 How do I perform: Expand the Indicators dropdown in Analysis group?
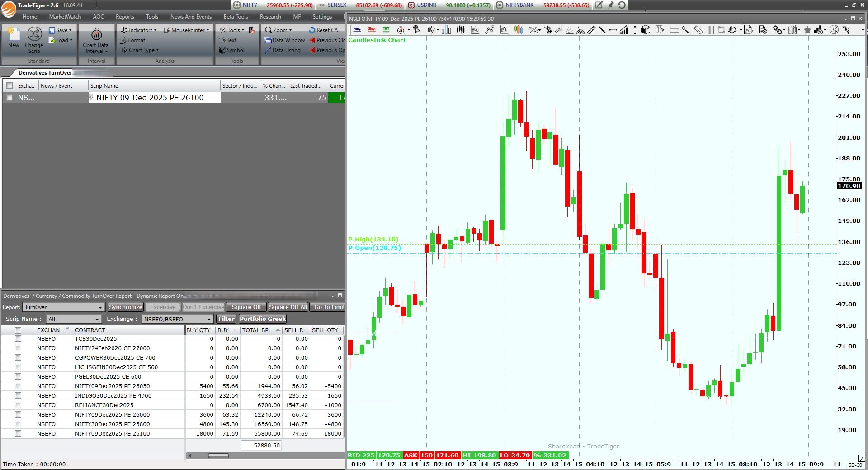tap(139, 30)
